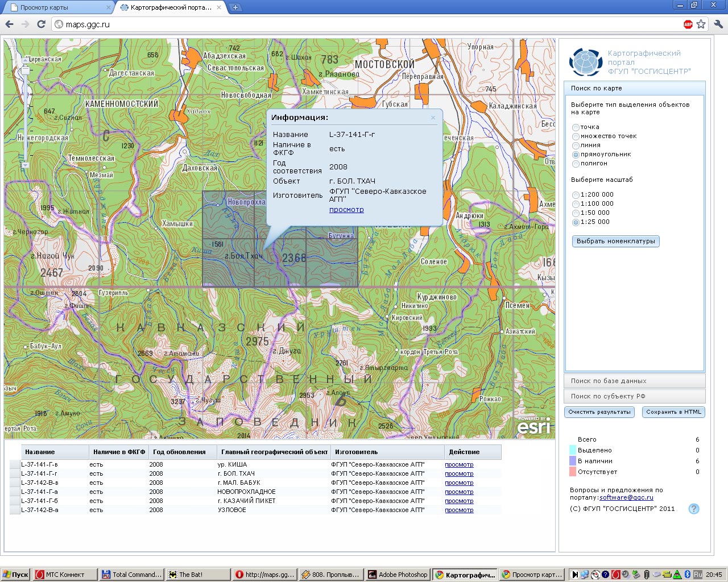728x582 pixels.
Task: Click the Госгисцентр globe logo
Action: coord(586,62)
